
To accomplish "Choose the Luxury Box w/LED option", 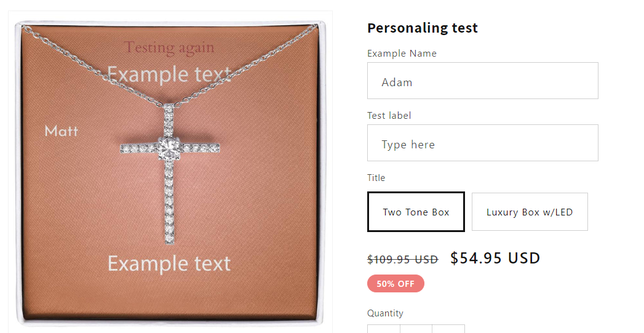I will tap(530, 212).
